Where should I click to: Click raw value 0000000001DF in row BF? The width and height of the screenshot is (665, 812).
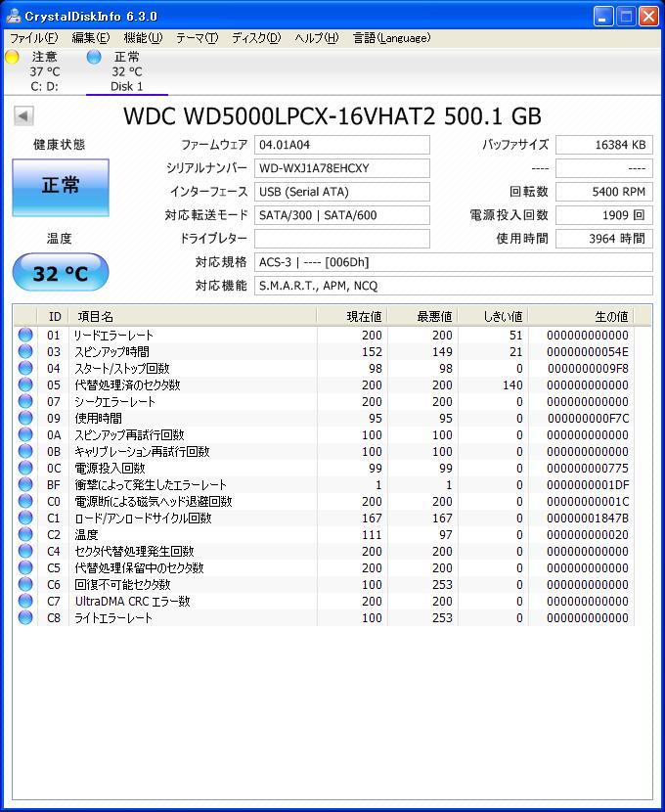pos(588,485)
